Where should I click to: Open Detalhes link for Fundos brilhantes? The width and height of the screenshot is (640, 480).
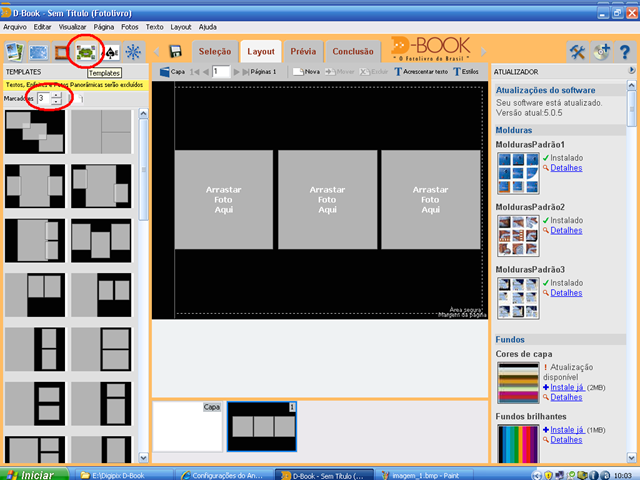[566, 440]
